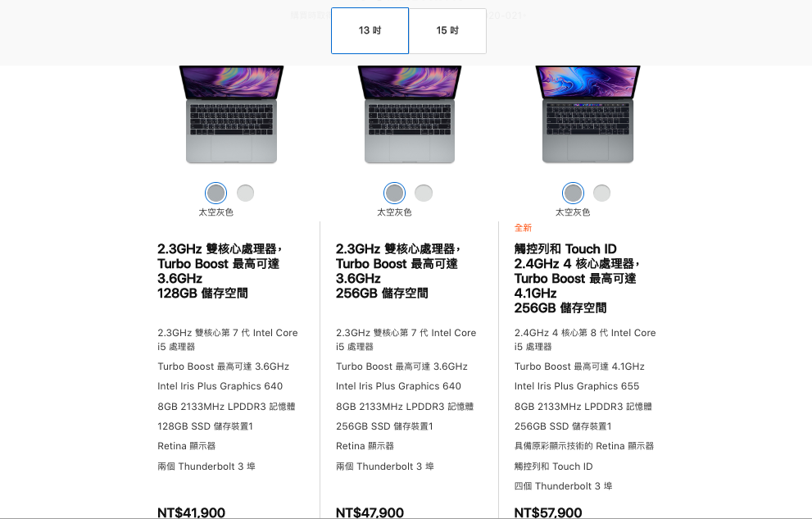Screen dimensions: 812x519
Task: Choose silver swatch for 128GB model
Action: coord(246,193)
